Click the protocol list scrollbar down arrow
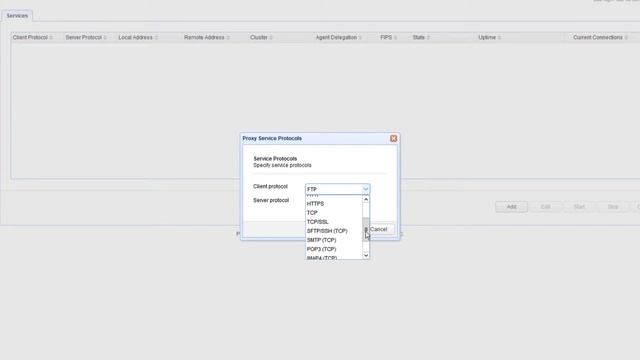 (x=366, y=255)
